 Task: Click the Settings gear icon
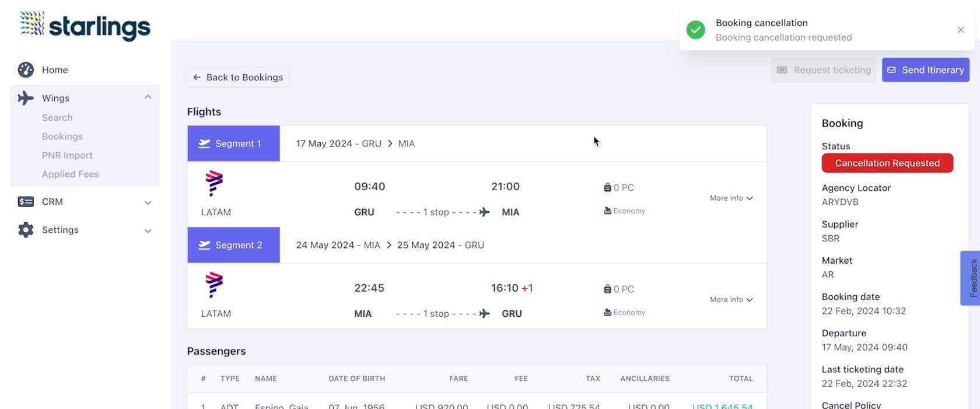[26, 230]
